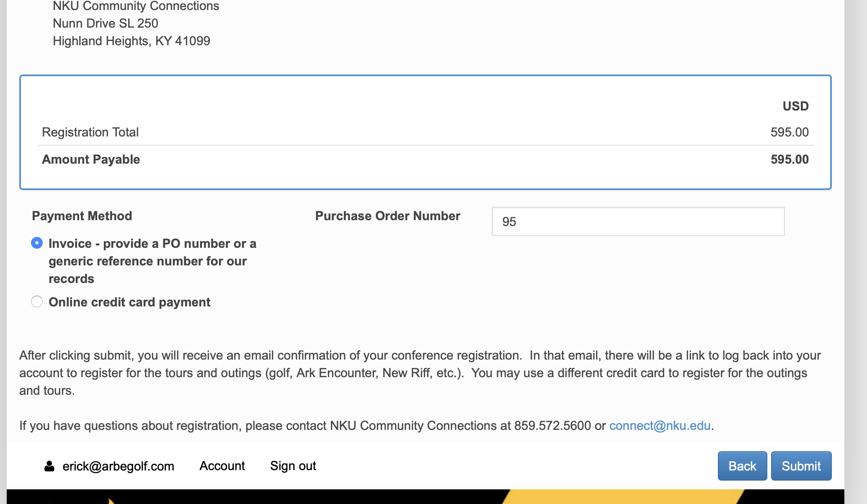
Task: Click the Payment Method heading
Action: click(82, 216)
